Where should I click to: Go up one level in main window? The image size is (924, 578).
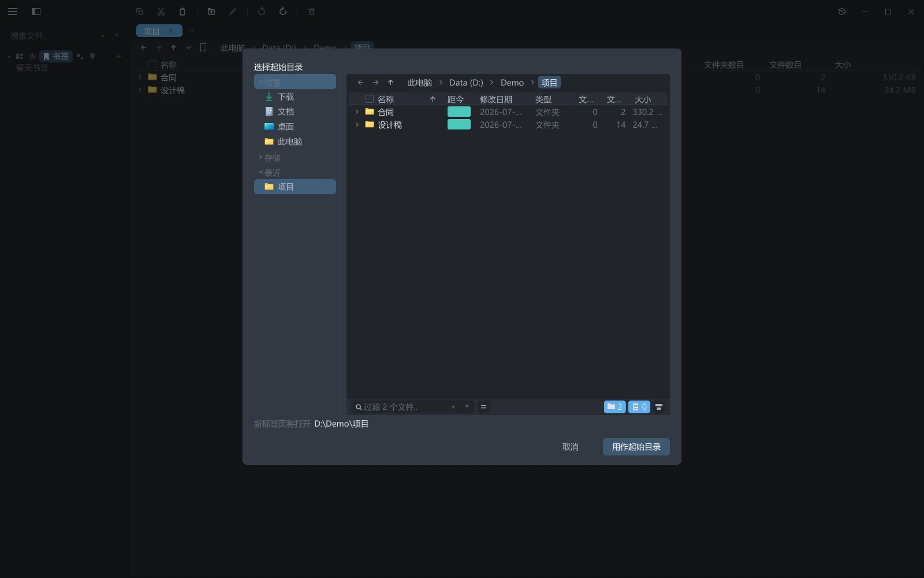pyautogui.click(x=173, y=47)
